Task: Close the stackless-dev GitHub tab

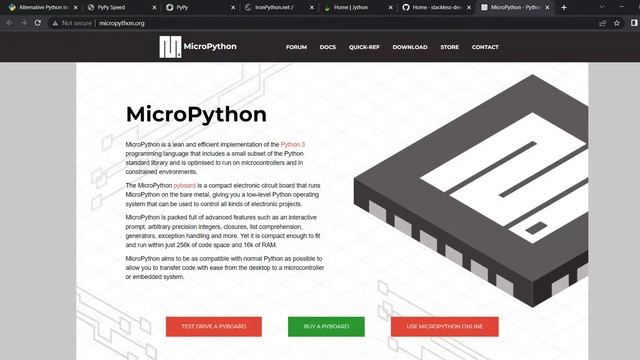Action: point(469,7)
